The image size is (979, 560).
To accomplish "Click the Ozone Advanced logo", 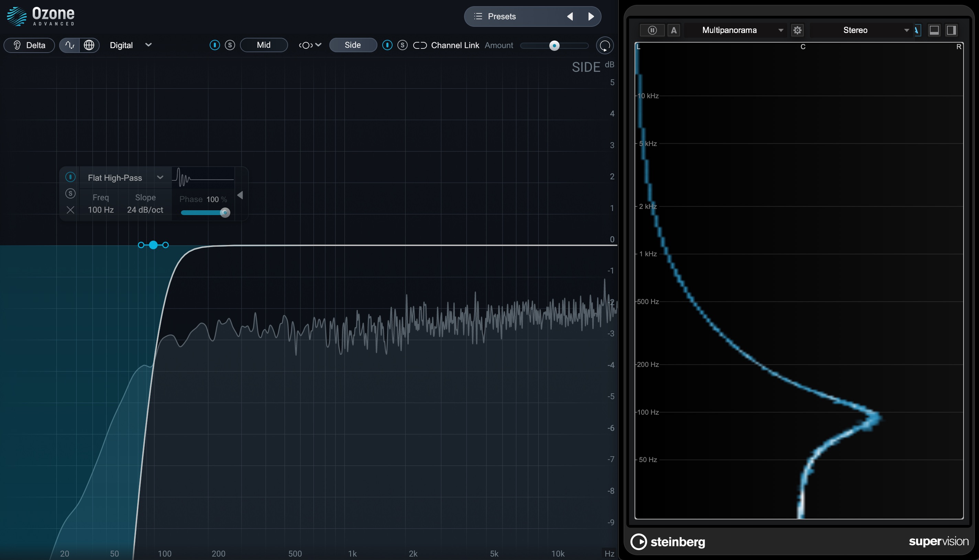I will [41, 16].
